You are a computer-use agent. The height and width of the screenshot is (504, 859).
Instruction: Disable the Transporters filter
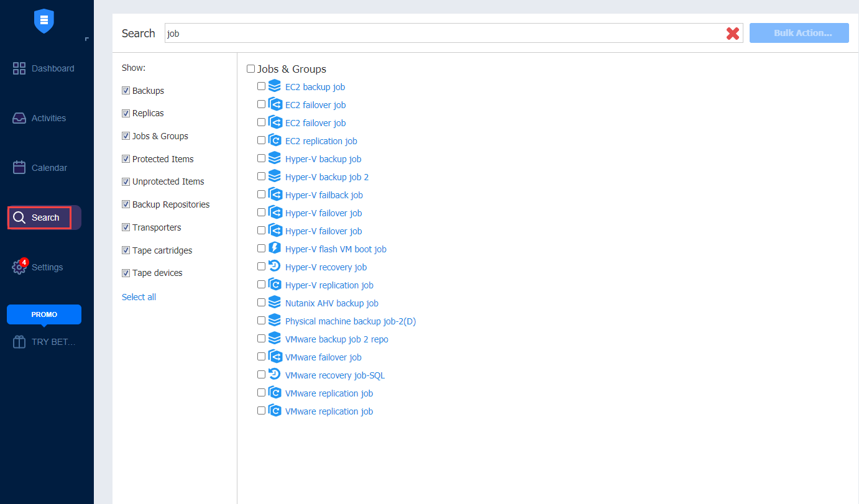point(126,227)
